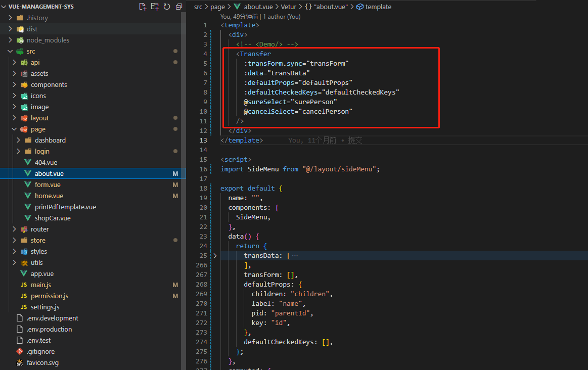This screenshot has height=370, width=588.
Task: Click the New File icon in explorer header
Action: 143,7
